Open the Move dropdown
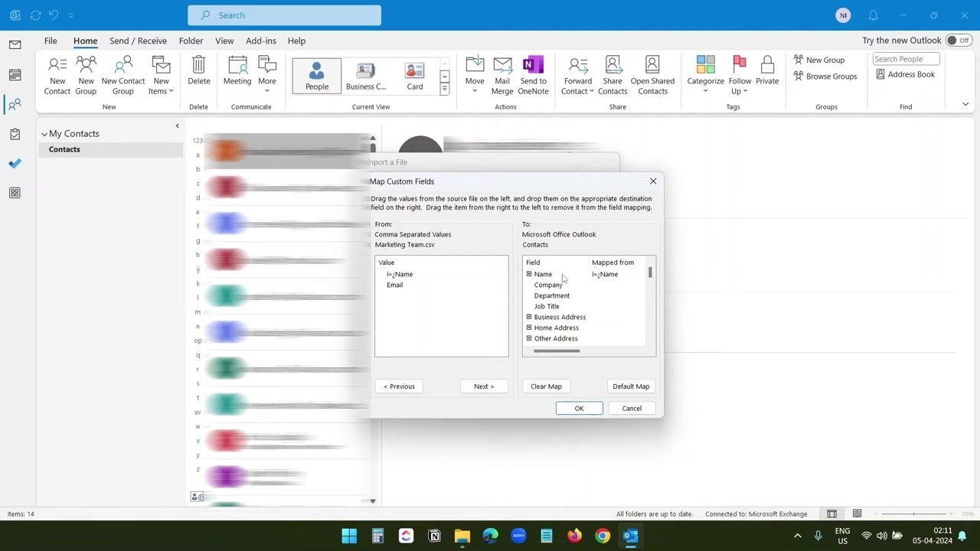The height and width of the screenshot is (551, 980). pyautogui.click(x=475, y=75)
